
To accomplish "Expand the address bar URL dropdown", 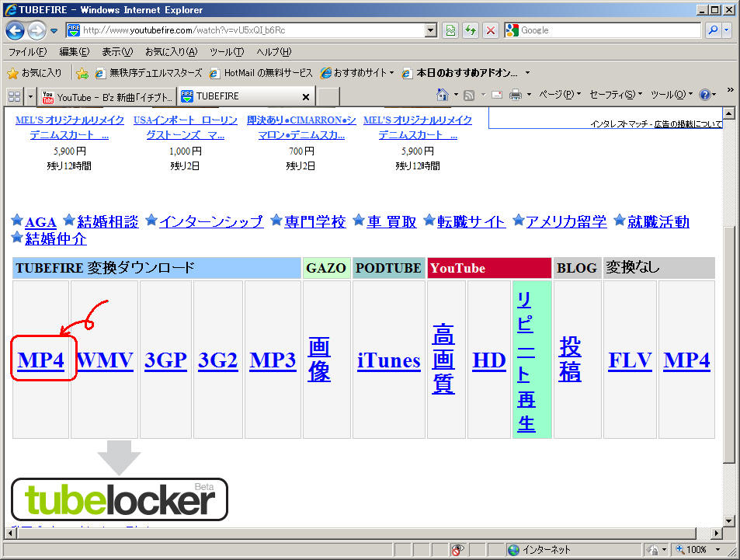I will tap(431, 30).
